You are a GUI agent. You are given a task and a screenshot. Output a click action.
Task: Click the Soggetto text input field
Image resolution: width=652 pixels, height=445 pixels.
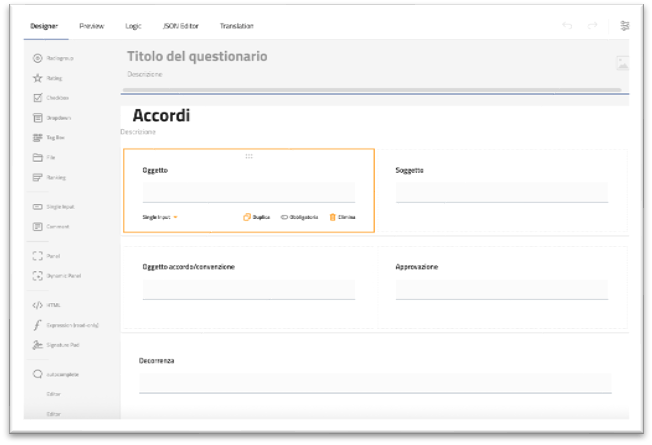(x=501, y=192)
